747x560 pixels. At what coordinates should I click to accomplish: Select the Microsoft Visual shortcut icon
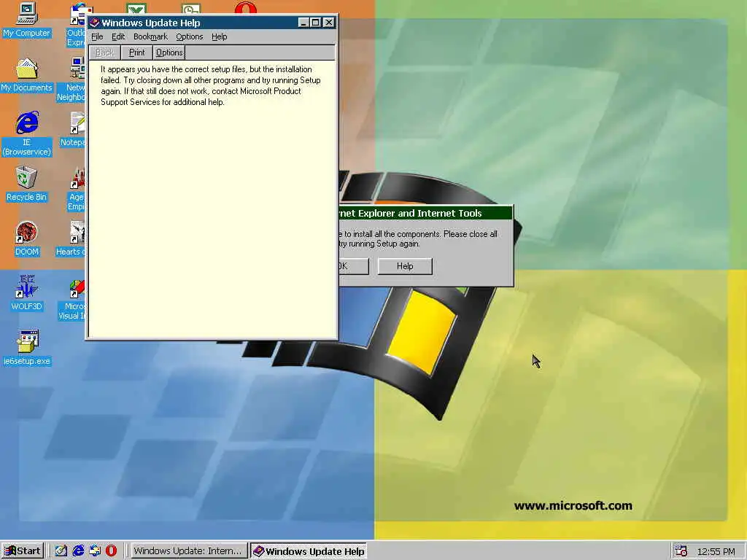click(72, 300)
